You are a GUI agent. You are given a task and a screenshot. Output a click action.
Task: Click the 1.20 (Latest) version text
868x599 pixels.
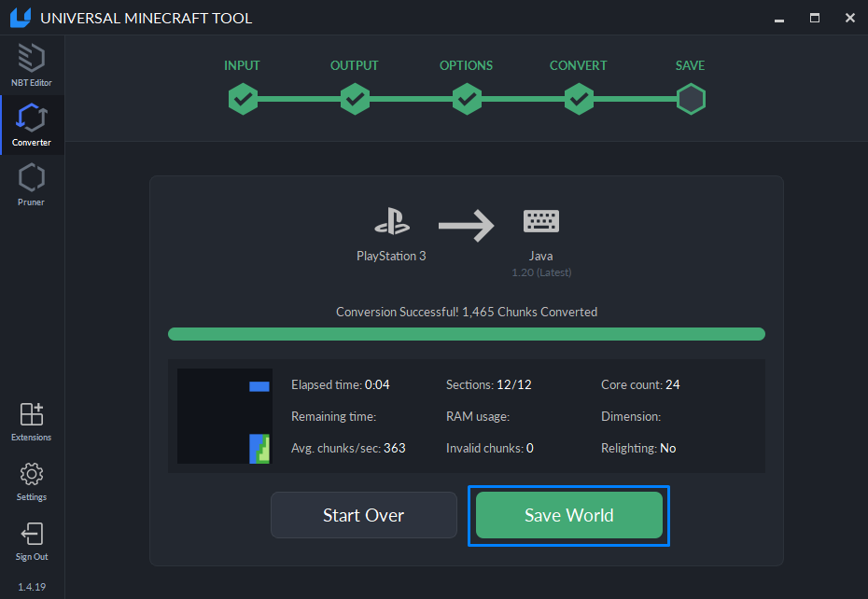coord(541,272)
